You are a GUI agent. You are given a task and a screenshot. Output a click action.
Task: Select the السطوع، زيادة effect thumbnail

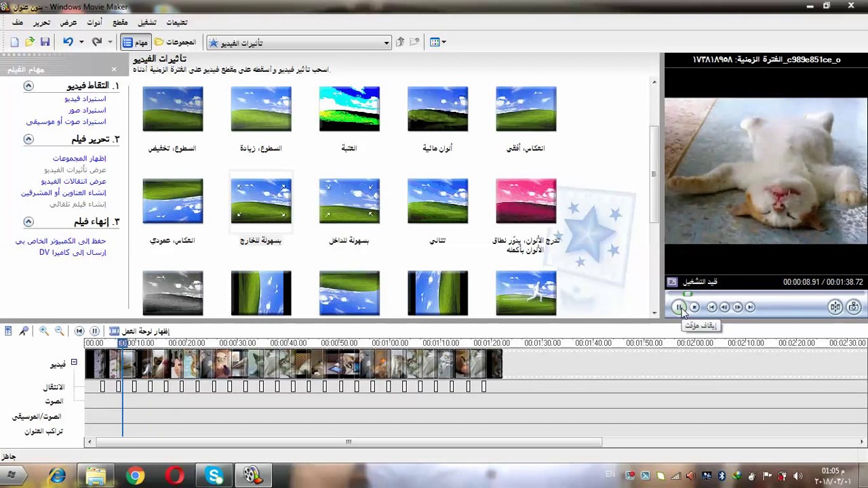pyautogui.click(x=261, y=109)
